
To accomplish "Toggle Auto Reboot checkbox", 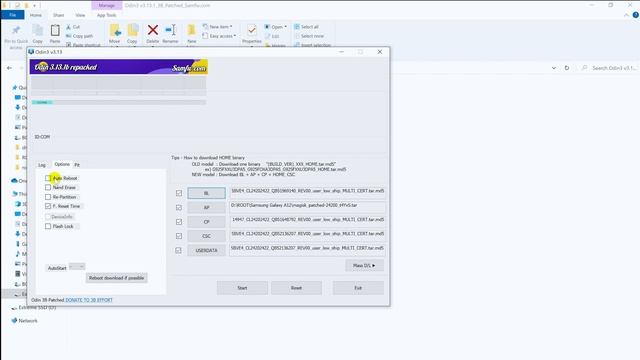I will (x=48, y=178).
